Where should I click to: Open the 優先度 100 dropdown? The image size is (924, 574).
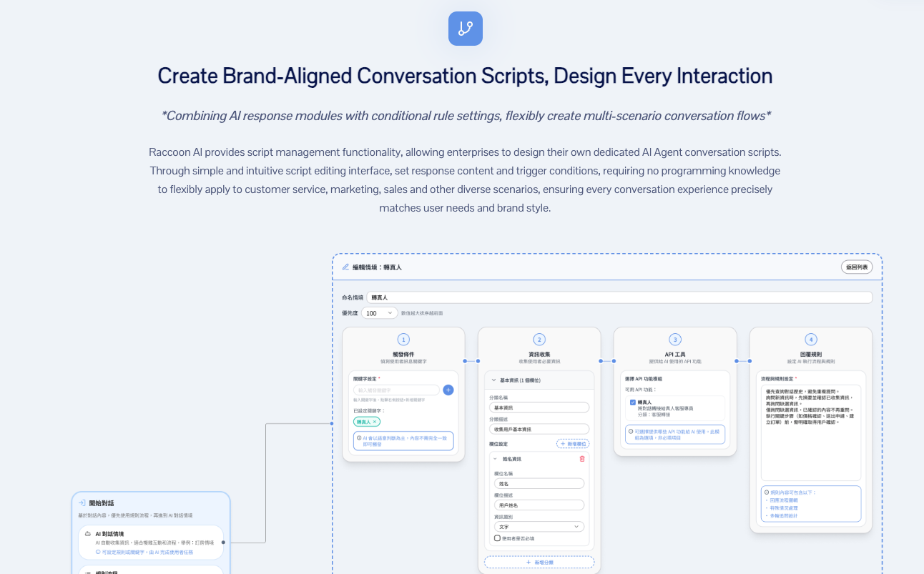tap(379, 313)
